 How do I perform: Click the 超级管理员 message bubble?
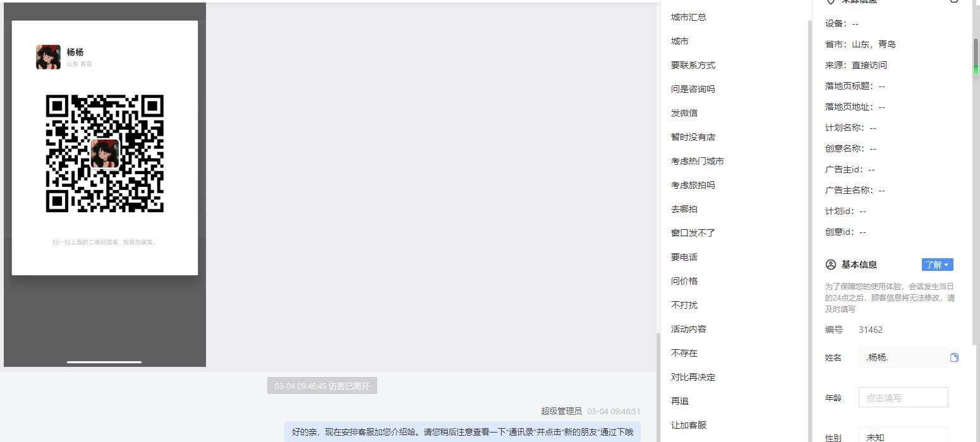463,432
